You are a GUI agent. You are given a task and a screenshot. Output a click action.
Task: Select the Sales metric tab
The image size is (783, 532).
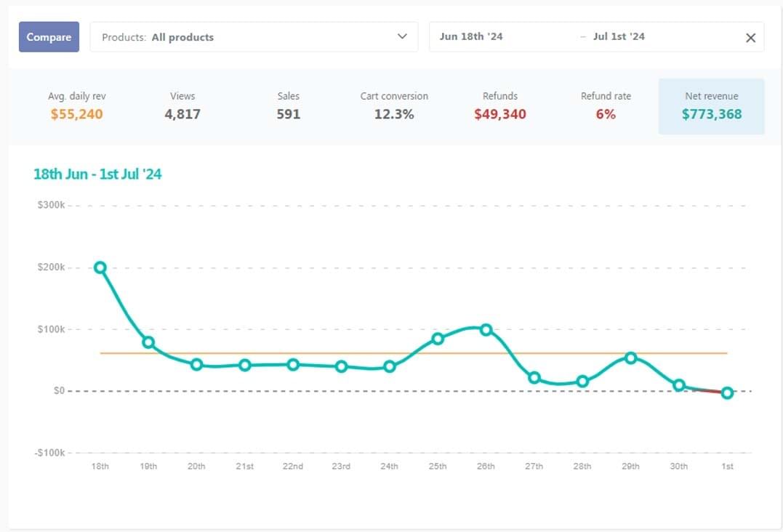point(288,106)
